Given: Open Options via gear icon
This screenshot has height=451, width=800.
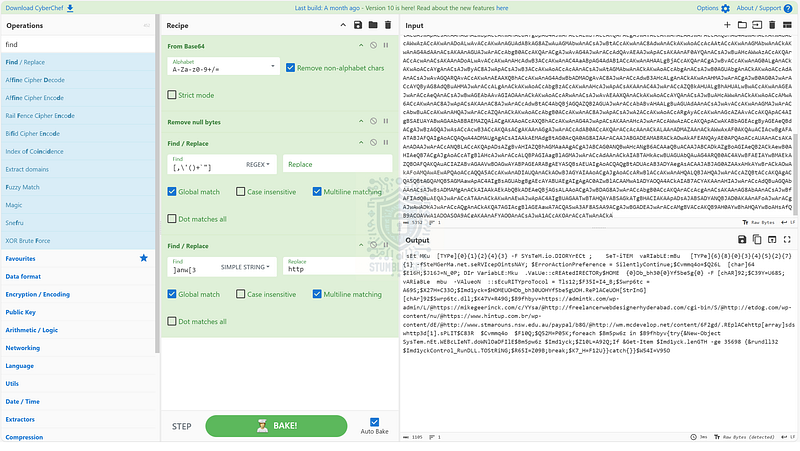Looking at the screenshot, I should coord(726,8).
